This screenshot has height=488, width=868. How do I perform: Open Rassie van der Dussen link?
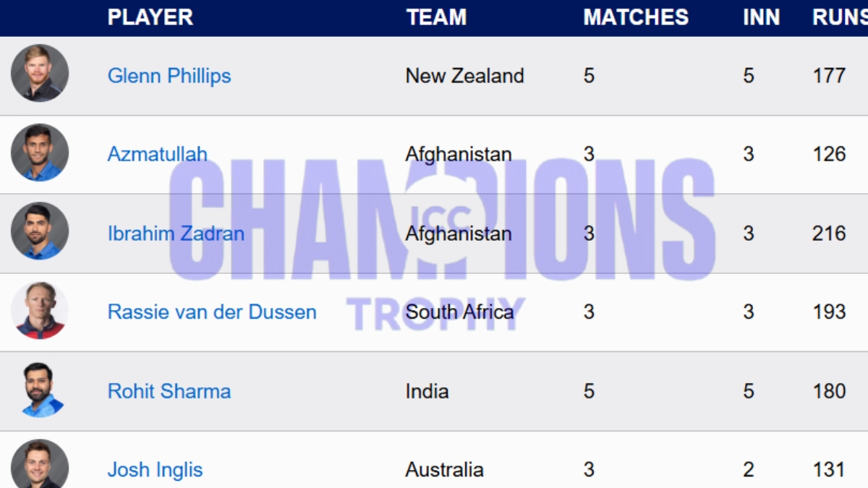tap(212, 312)
